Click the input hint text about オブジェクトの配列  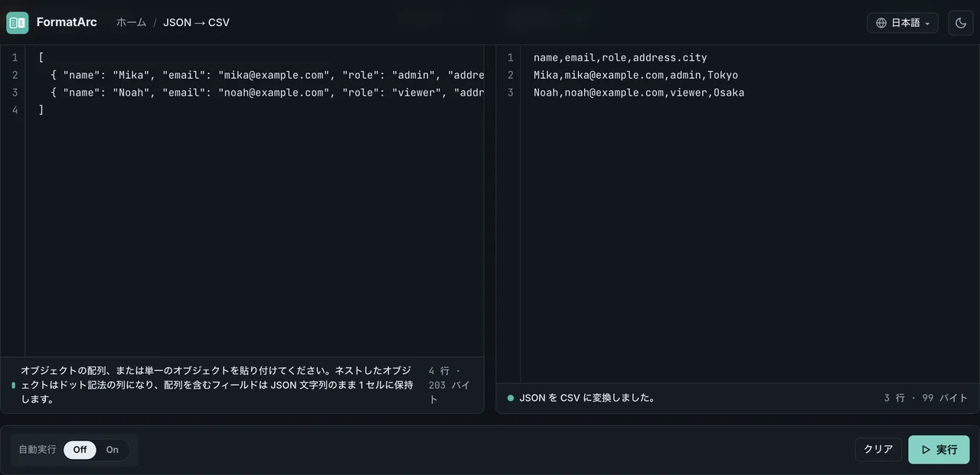(217, 385)
